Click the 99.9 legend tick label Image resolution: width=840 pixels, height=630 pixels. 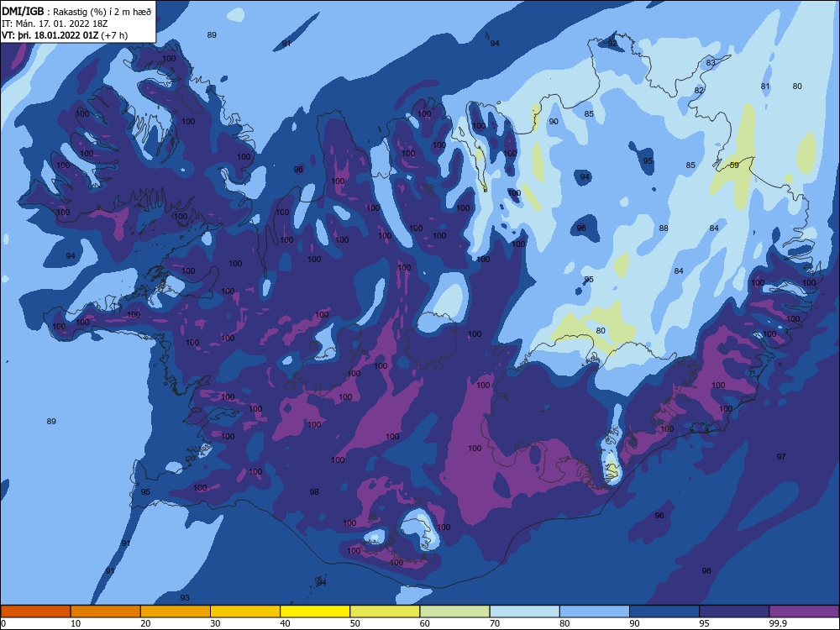(777, 623)
